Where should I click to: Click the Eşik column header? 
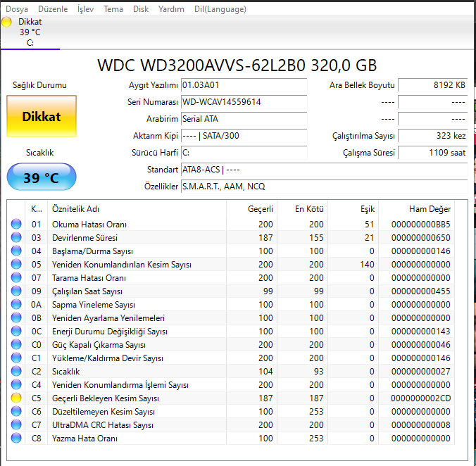(353, 209)
